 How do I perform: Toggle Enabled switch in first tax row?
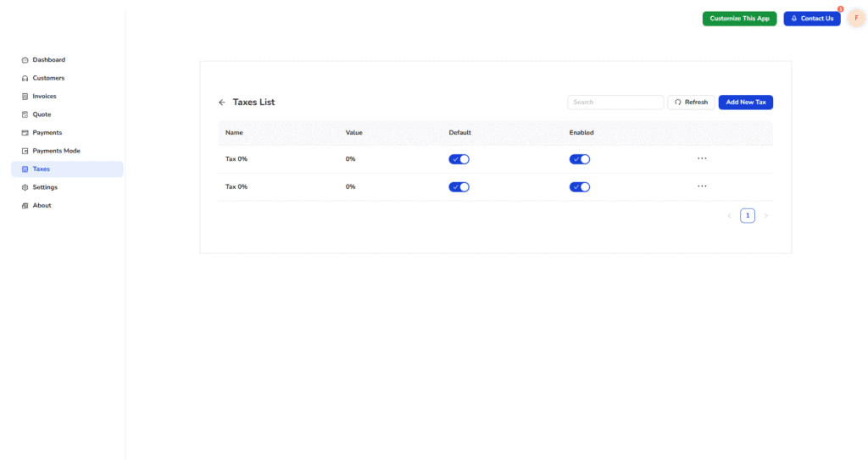coord(579,159)
